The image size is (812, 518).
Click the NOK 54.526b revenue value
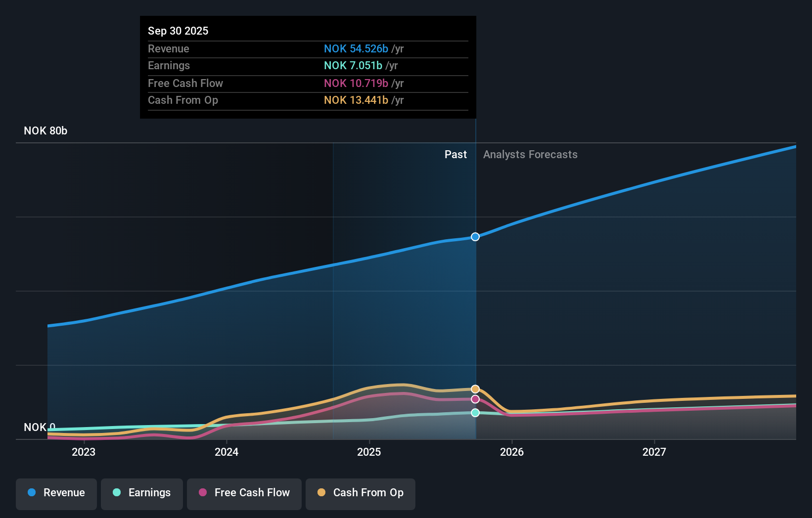coord(356,48)
